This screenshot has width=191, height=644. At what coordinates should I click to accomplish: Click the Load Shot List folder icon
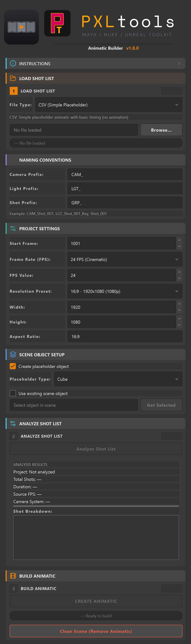(13, 78)
